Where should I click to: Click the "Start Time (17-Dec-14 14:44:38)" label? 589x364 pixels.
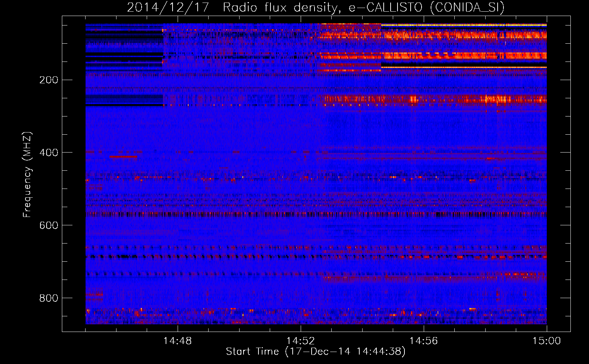point(316,352)
